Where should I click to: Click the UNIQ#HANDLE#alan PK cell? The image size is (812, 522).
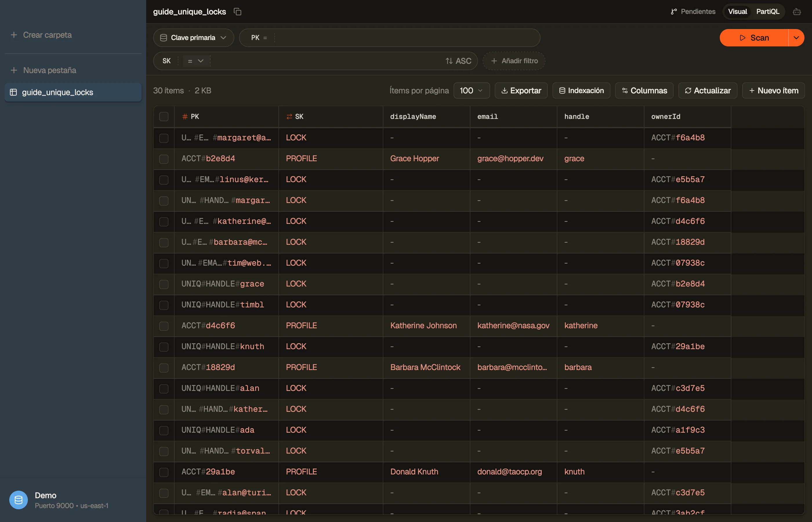(x=226, y=388)
